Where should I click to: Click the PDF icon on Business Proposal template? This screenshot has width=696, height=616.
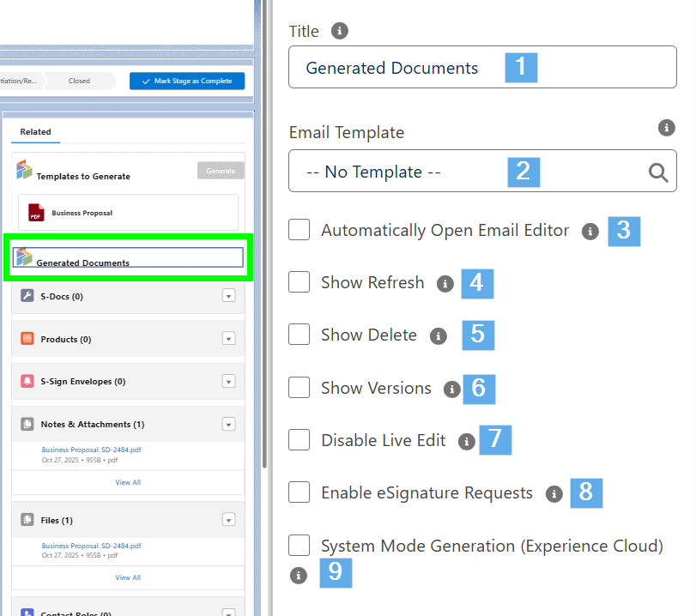36,212
